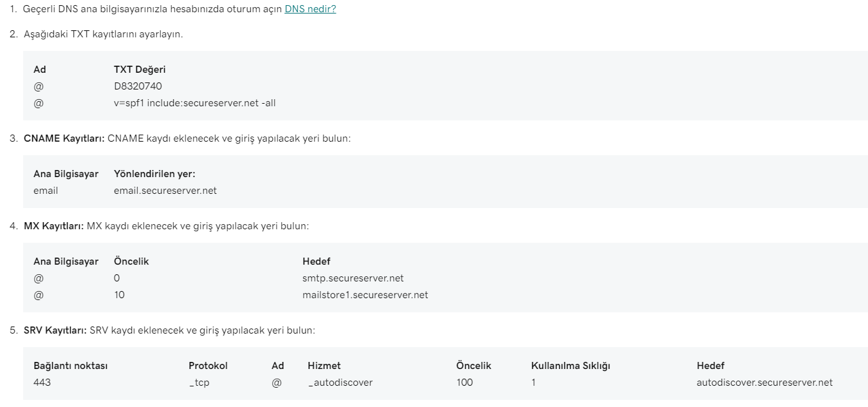The image size is (868, 407).
Task: Click the CNAME host value "email"
Action: pyautogui.click(x=46, y=191)
